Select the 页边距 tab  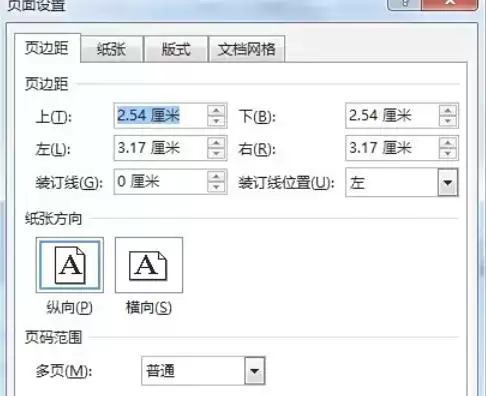(47, 48)
